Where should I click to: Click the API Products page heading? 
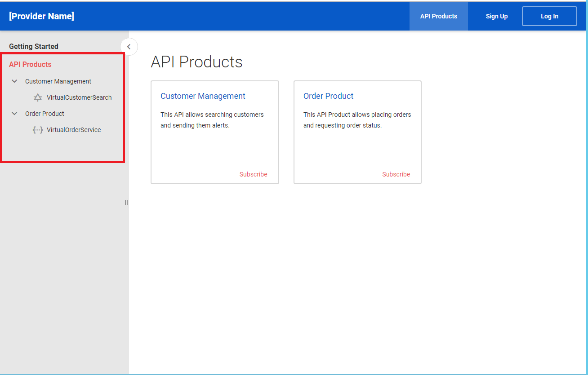196,62
